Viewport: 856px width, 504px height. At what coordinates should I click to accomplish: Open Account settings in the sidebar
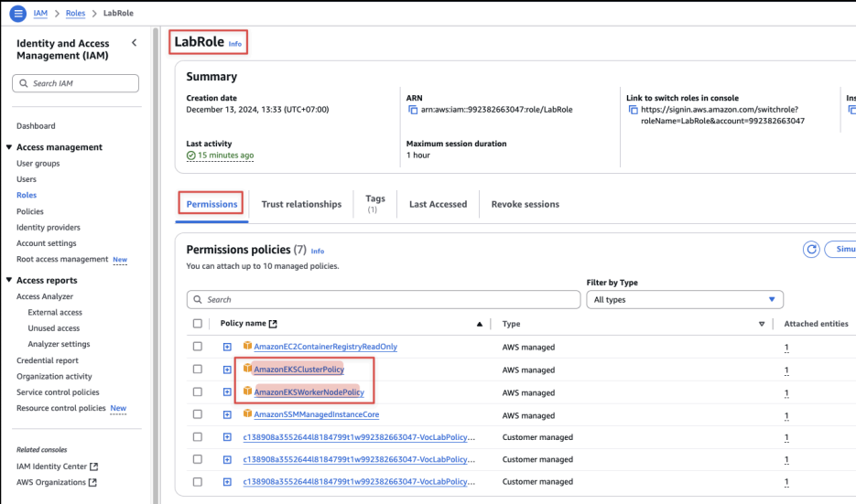point(47,243)
